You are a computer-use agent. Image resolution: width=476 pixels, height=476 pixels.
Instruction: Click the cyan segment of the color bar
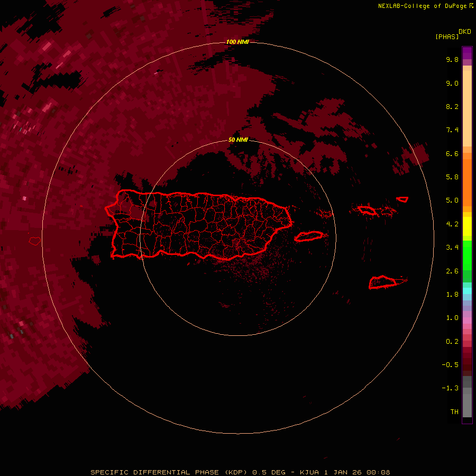coord(467,291)
